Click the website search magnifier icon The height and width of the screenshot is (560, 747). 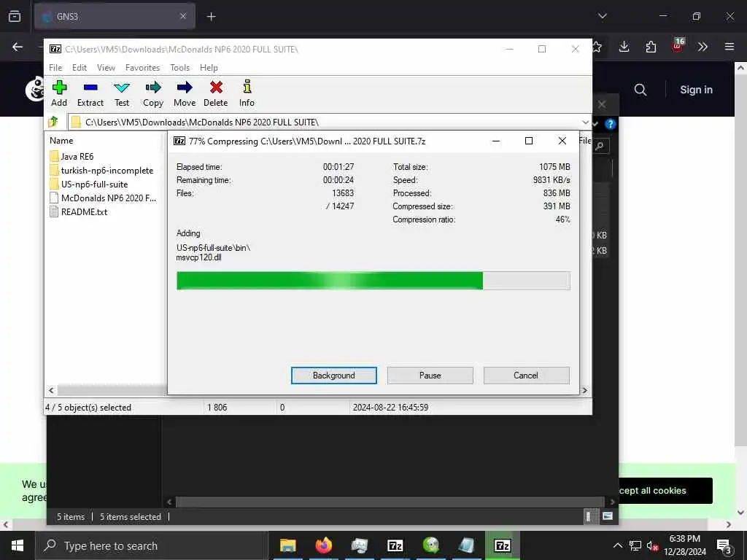pos(640,90)
